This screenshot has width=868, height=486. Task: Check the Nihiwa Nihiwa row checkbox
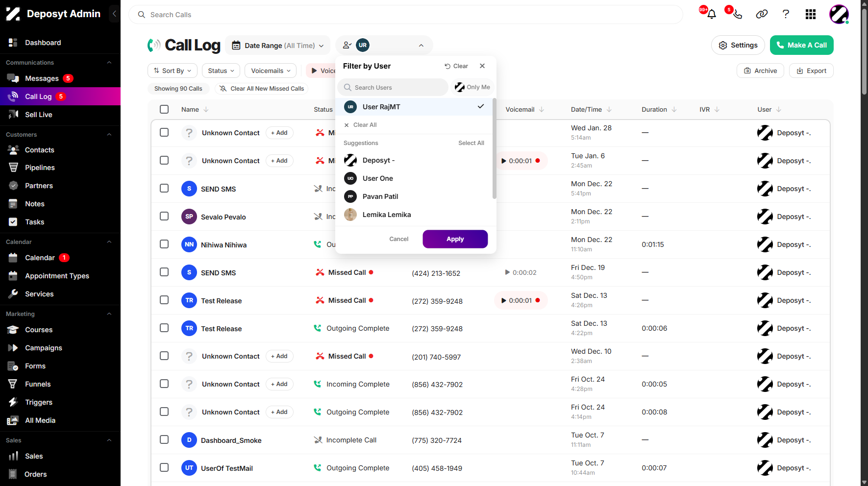tap(164, 244)
